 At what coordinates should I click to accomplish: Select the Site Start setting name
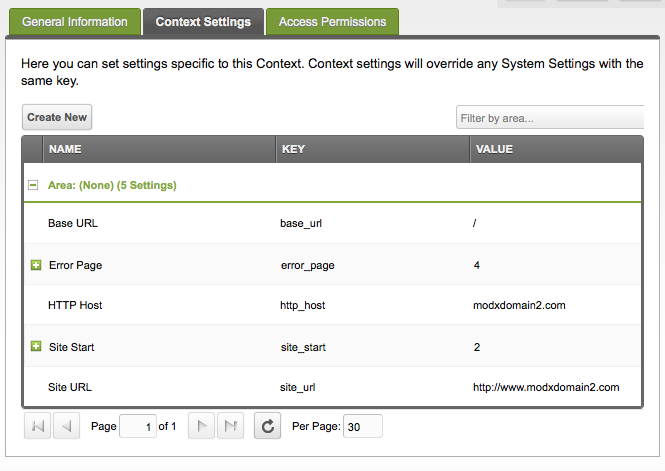pyautogui.click(x=71, y=347)
